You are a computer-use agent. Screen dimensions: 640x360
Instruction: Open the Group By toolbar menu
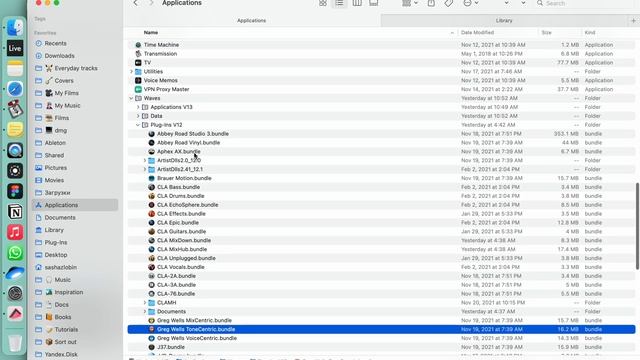[x=409, y=3]
